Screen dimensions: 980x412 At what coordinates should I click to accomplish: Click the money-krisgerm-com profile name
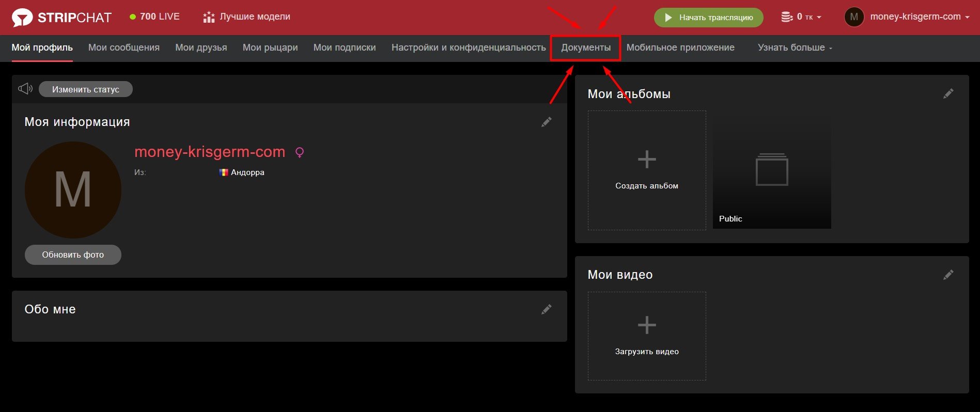pyautogui.click(x=210, y=152)
